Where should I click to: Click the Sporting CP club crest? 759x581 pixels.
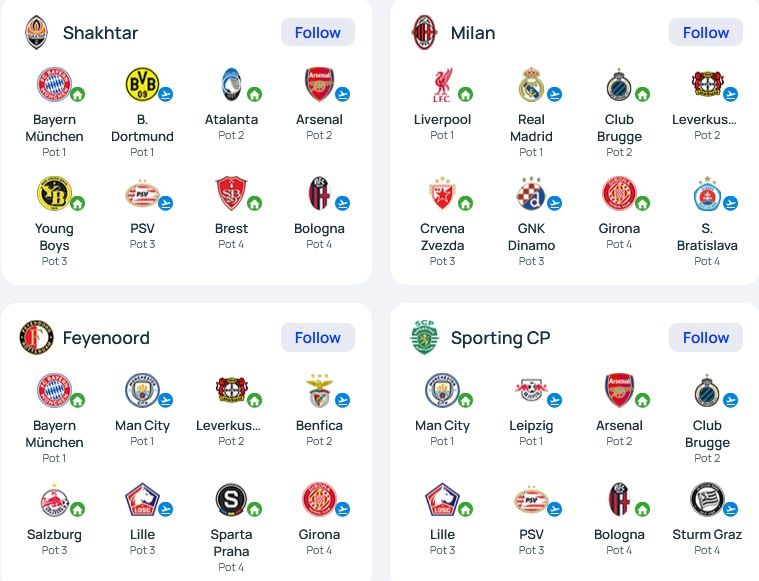pyautogui.click(x=424, y=337)
